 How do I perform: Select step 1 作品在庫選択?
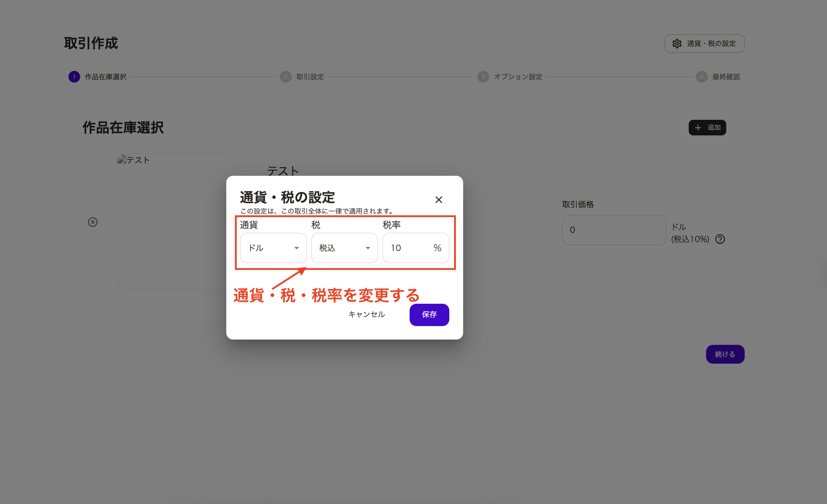pos(98,77)
